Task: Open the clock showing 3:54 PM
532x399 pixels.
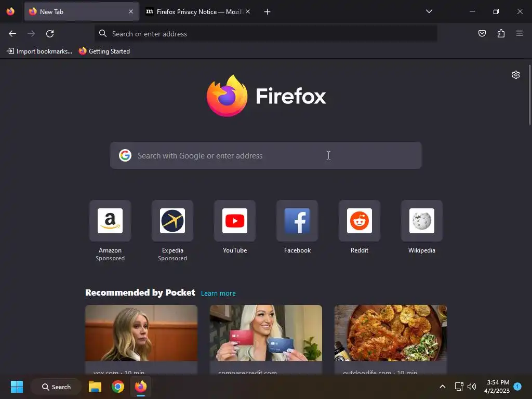Action: 497,387
